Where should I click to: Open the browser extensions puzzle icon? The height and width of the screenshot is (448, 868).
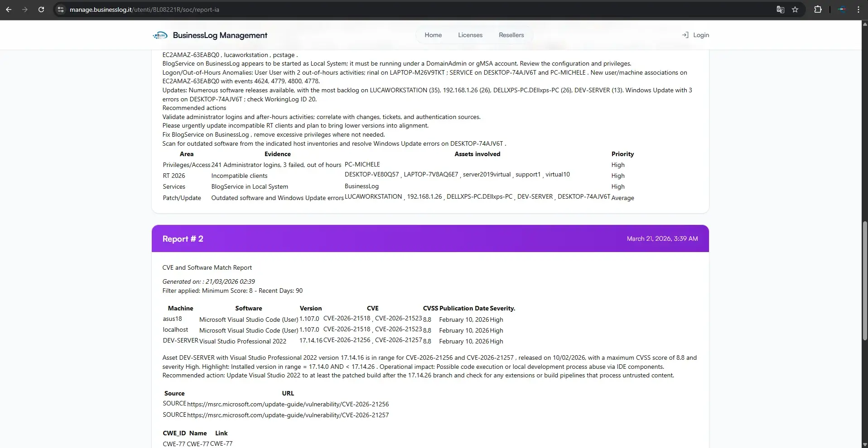coord(818,10)
